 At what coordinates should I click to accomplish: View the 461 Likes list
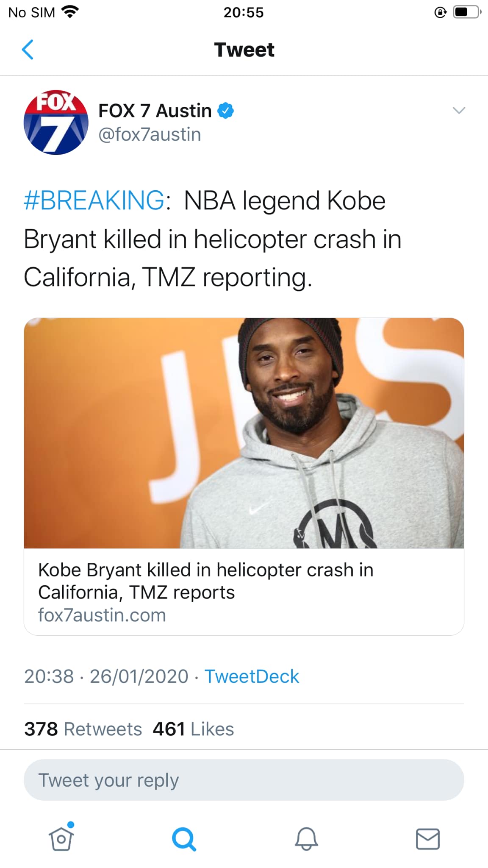point(193,729)
